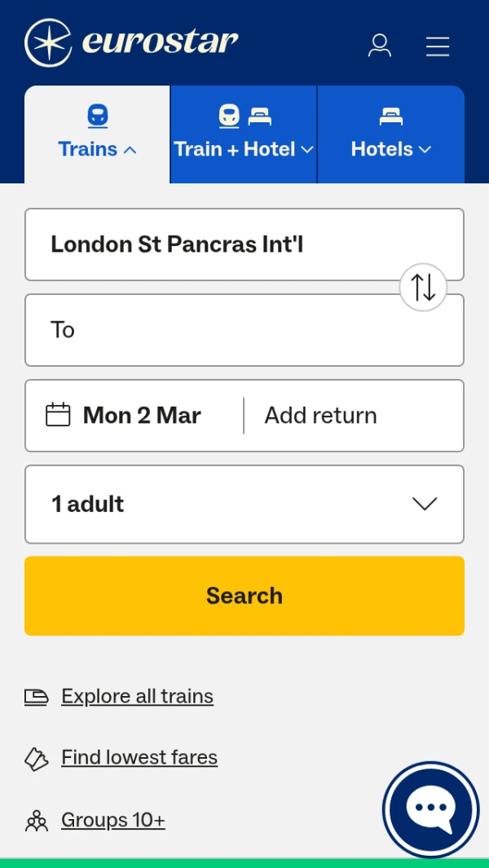
Task: Switch to the Train + Hotel tab
Action: pos(244,134)
